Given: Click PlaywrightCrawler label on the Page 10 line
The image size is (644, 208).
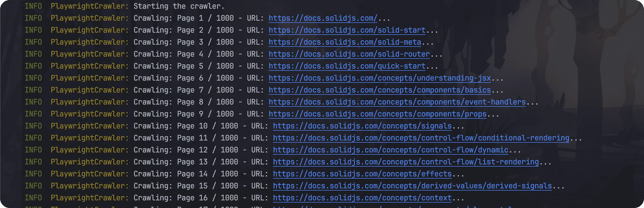Looking at the screenshot, I should coord(90,126).
